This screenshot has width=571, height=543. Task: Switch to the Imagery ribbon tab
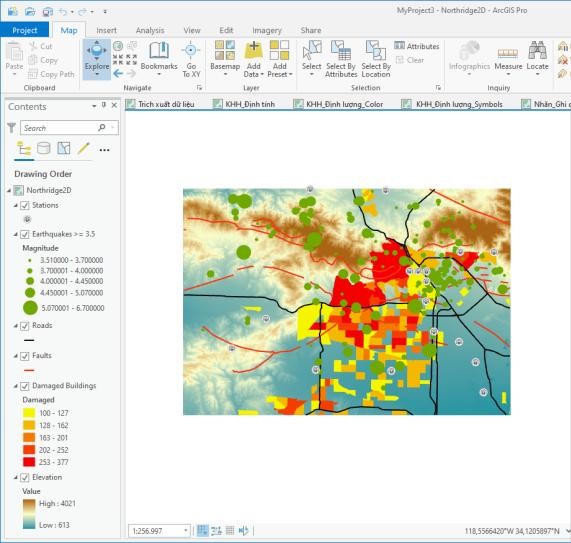click(x=267, y=30)
